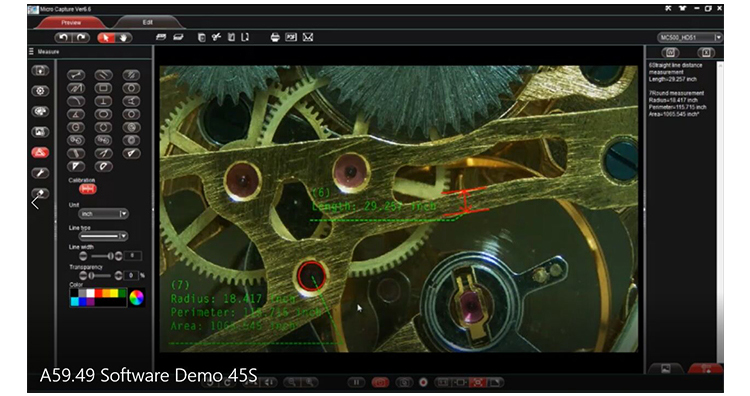Click the rainbow color wheel picker
Viewport: 750px width, 396px height.
pos(136,297)
